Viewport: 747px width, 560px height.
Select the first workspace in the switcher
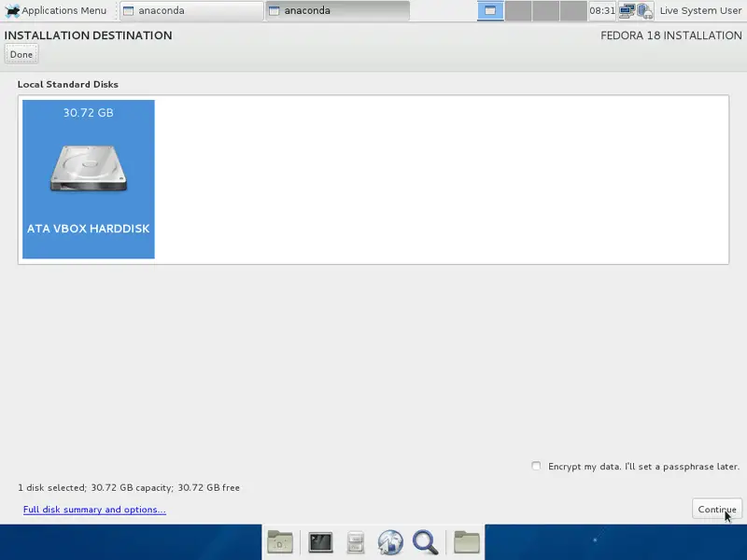click(x=490, y=10)
